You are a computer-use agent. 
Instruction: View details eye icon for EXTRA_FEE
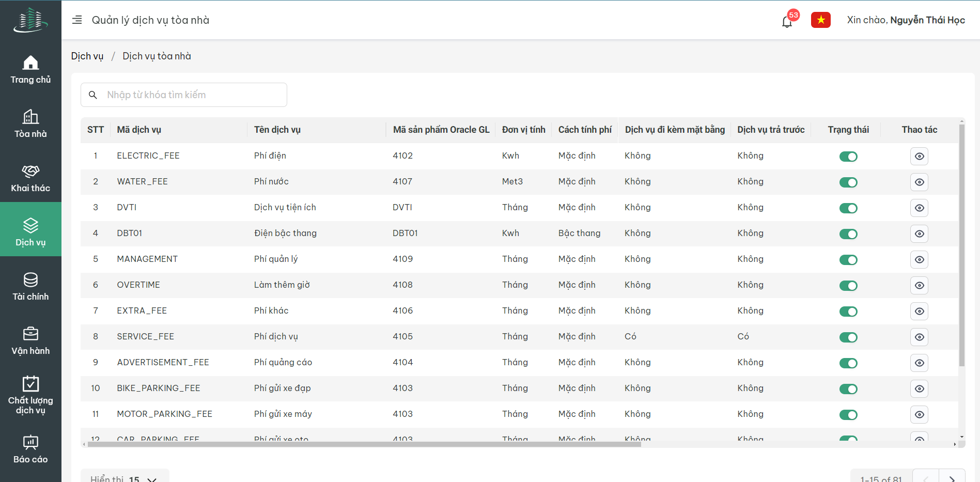click(x=919, y=311)
